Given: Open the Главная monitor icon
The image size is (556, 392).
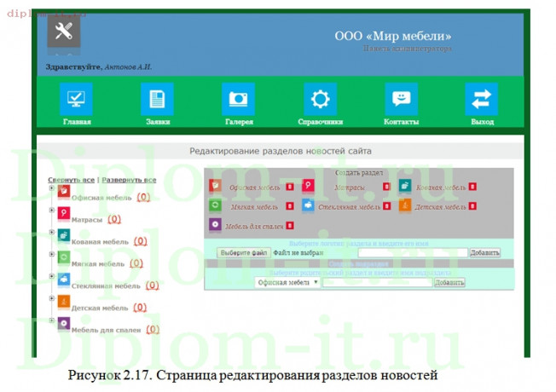Looking at the screenshot, I should coord(76,99).
